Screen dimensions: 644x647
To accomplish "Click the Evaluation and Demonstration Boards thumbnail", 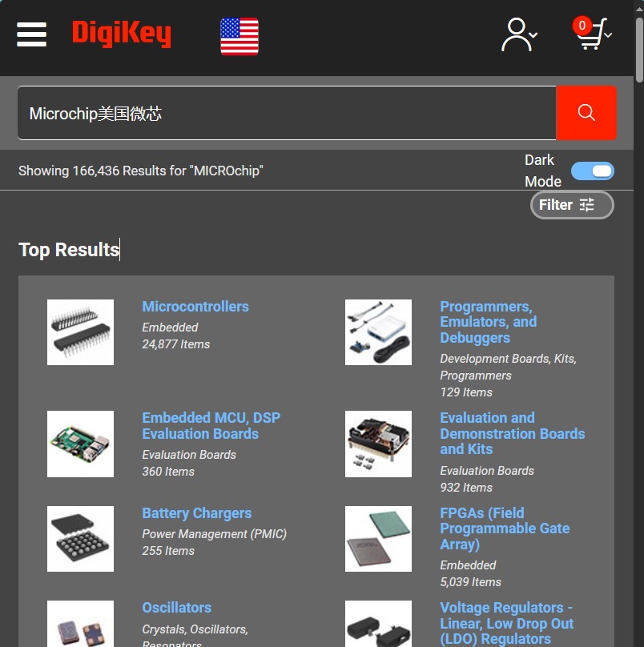I will [x=379, y=444].
